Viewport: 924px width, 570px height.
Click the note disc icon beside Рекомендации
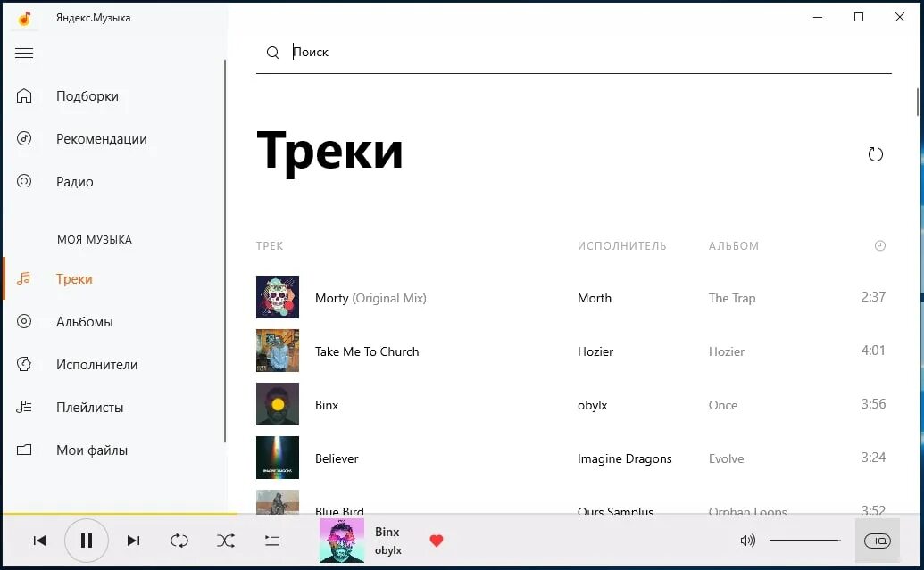[x=24, y=138]
